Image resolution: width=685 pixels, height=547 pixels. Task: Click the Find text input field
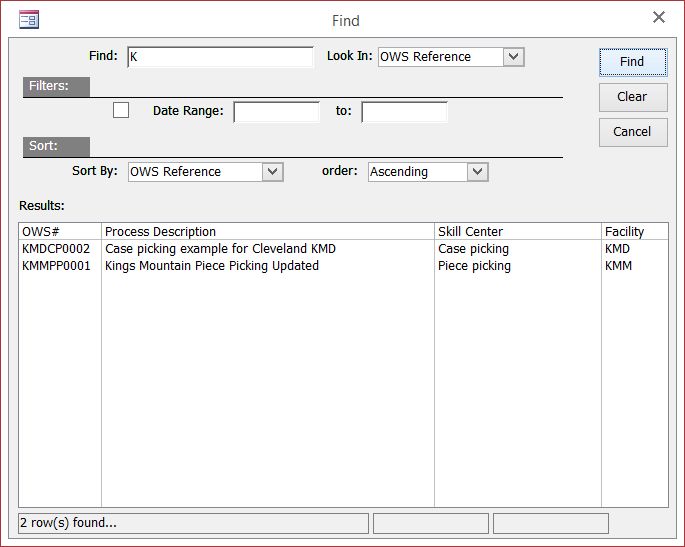pyautogui.click(x=220, y=57)
